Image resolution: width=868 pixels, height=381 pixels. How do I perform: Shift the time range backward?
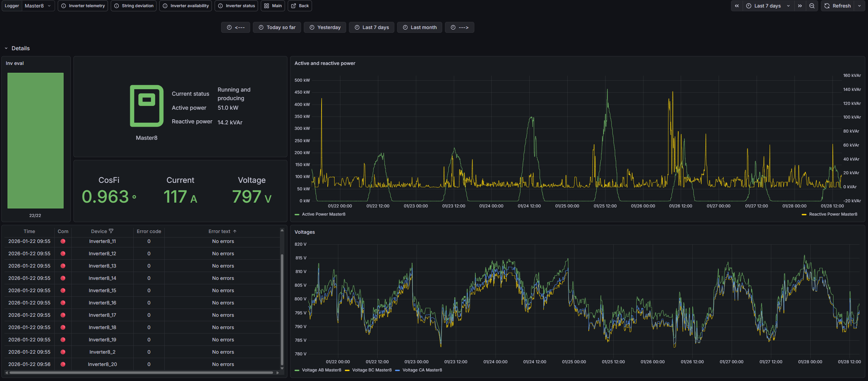[x=737, y=6]
